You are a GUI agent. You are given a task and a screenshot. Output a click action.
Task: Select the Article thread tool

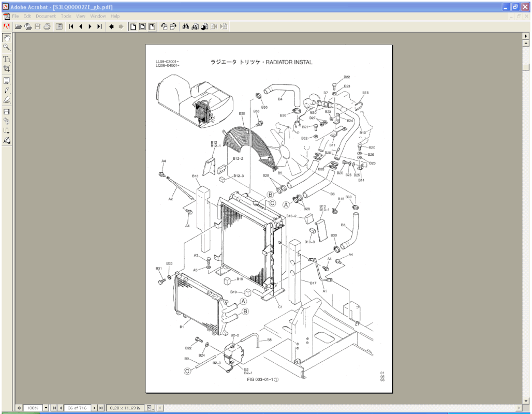click(6, 130)
